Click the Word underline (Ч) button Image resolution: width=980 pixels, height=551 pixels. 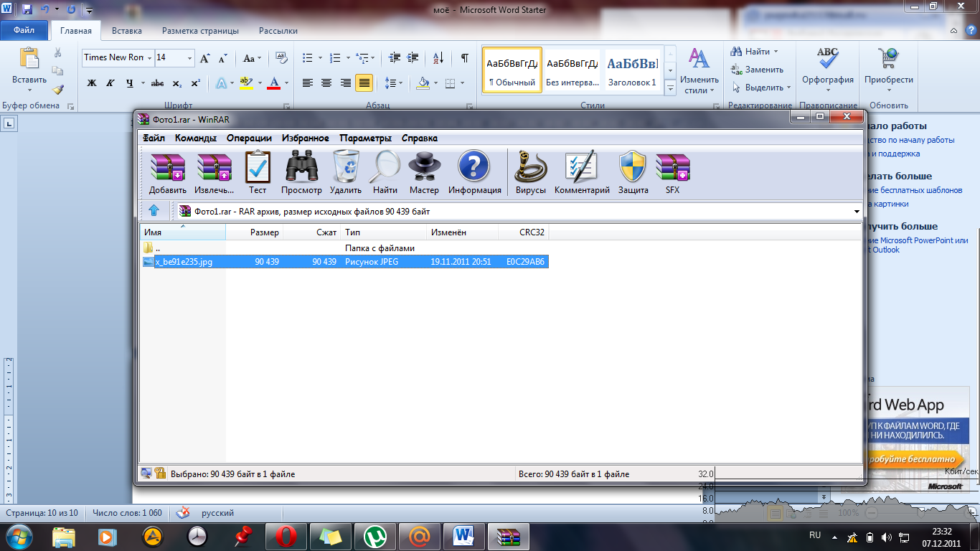click(130, 83)
